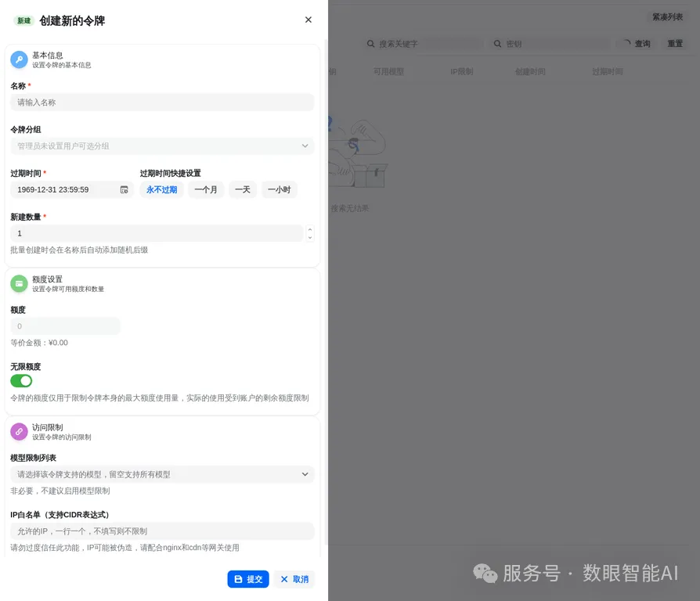This screenshot has width=700, height=601.
Task: Click the IP白名单 text field
Action: coord(162,531)
